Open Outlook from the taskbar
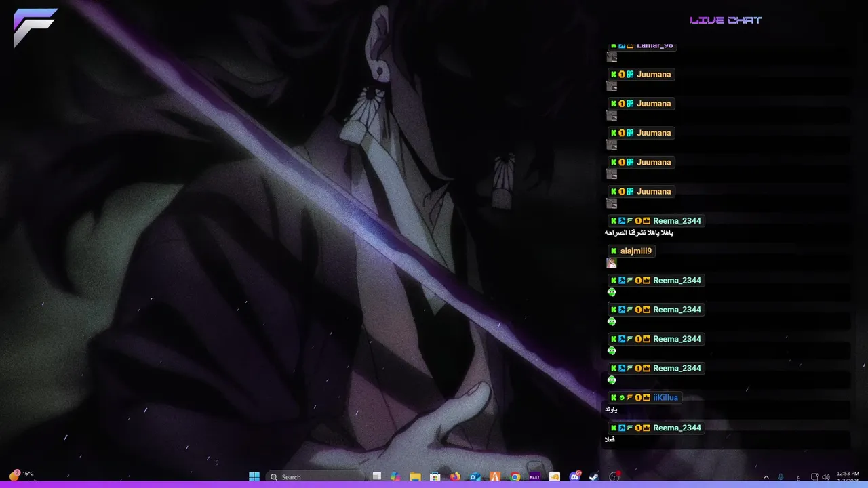 pos(475,476)
